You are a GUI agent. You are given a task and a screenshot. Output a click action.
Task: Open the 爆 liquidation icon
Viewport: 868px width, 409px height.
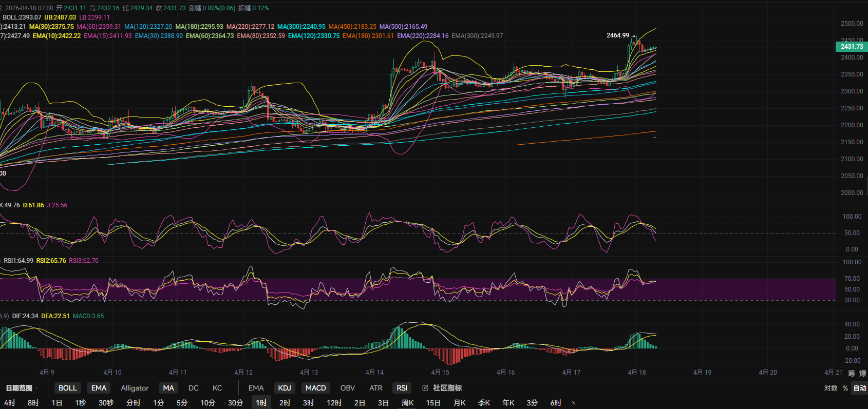pyautogui.click(x=862, y=373)
